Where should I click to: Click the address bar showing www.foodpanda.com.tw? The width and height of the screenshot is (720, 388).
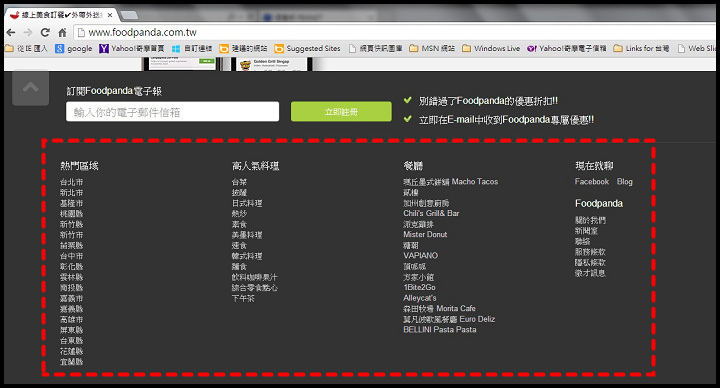[395, 32]
